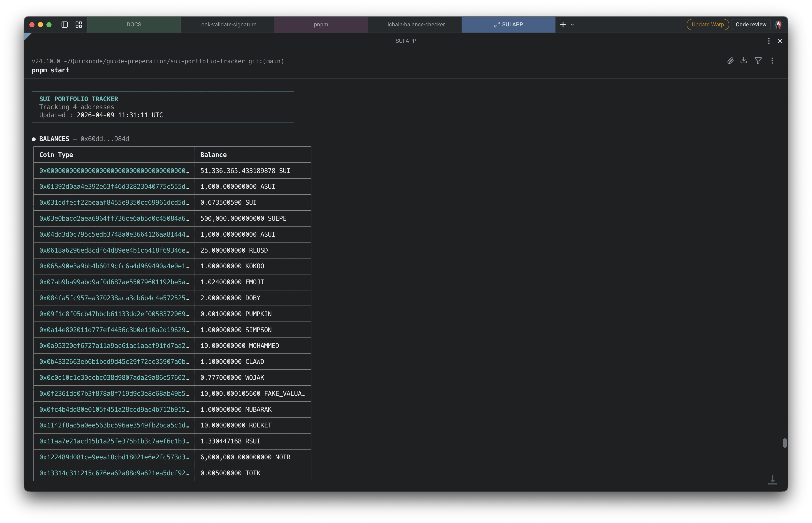Image resolution: width=812 pixels, height=523 pixels.
Task: Open a new tab with plus icon
Action: click(x=563, y=24)
